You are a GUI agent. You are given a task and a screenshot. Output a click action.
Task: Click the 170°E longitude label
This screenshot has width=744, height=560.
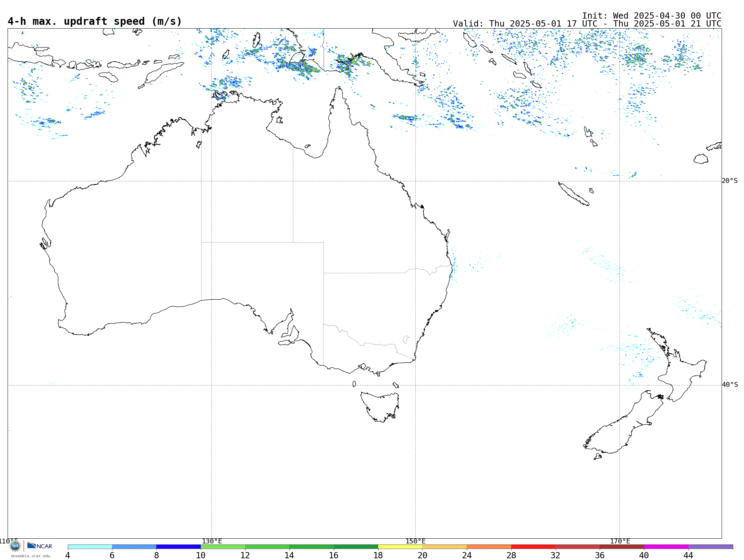(620, 541)
